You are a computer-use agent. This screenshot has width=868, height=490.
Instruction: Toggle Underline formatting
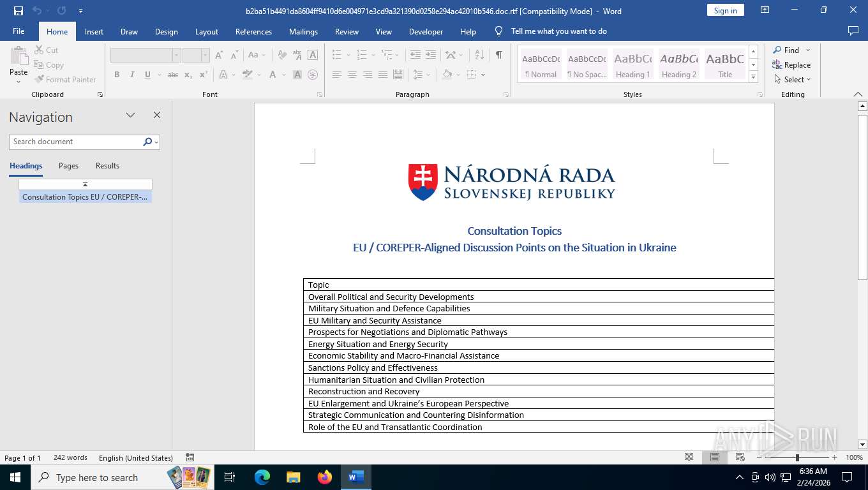coord(147,75)
